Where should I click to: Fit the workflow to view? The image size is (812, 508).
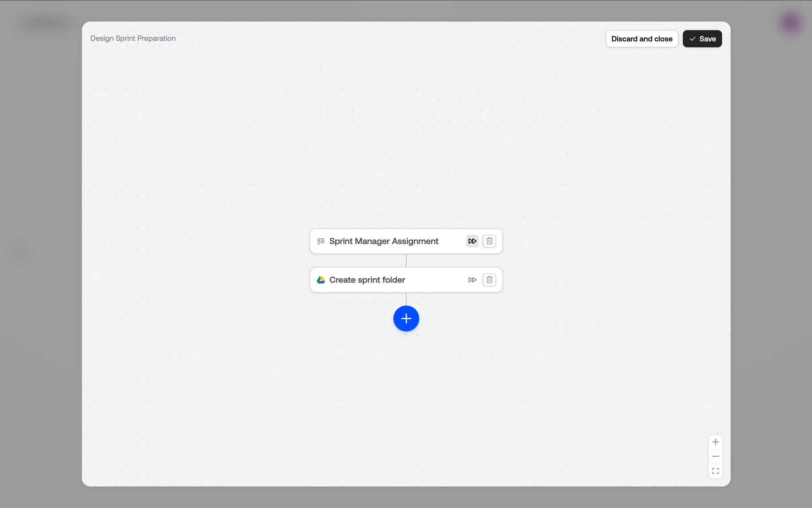(x=715, y=471)
